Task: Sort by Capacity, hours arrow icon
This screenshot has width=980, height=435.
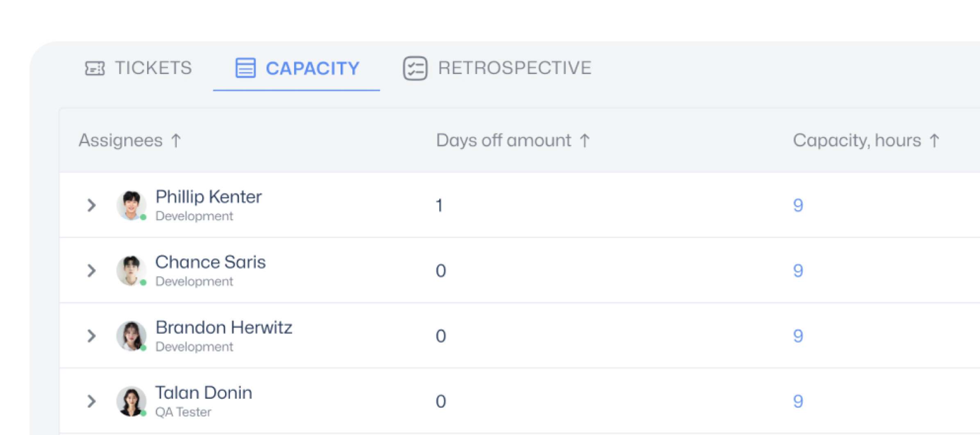Action: tap(934, 140)
